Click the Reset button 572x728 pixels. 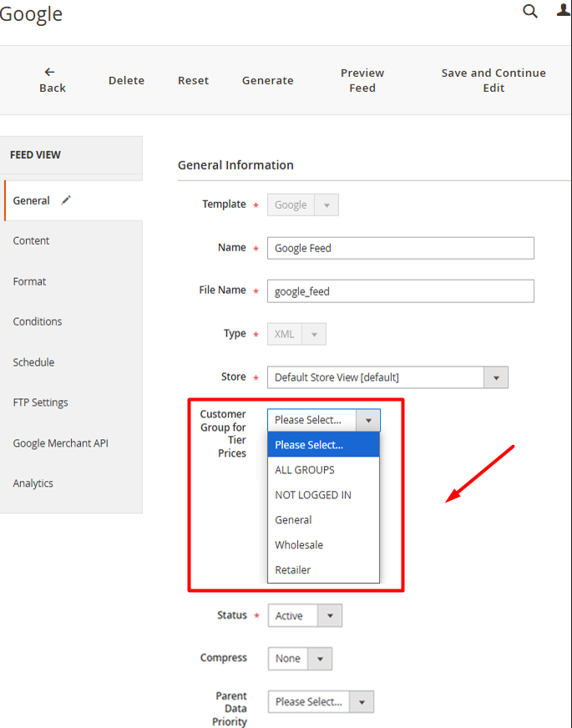coord(193,80)
